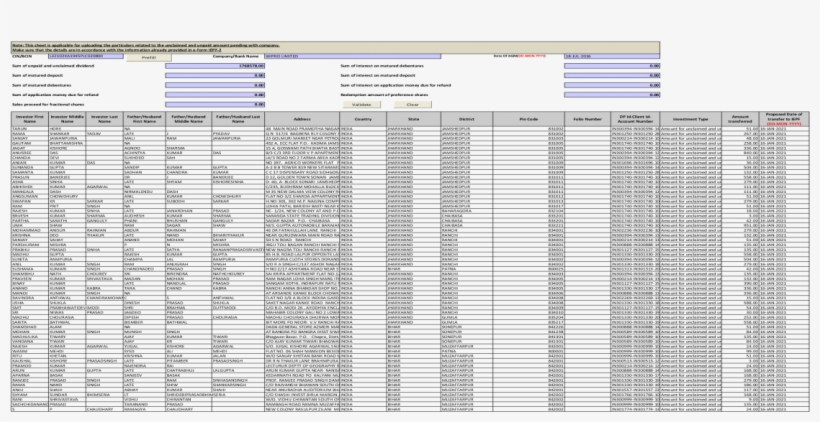Click the Sum of matured deposit value field
This screenshot has width=820, height=422.
(x=217, y=76)
